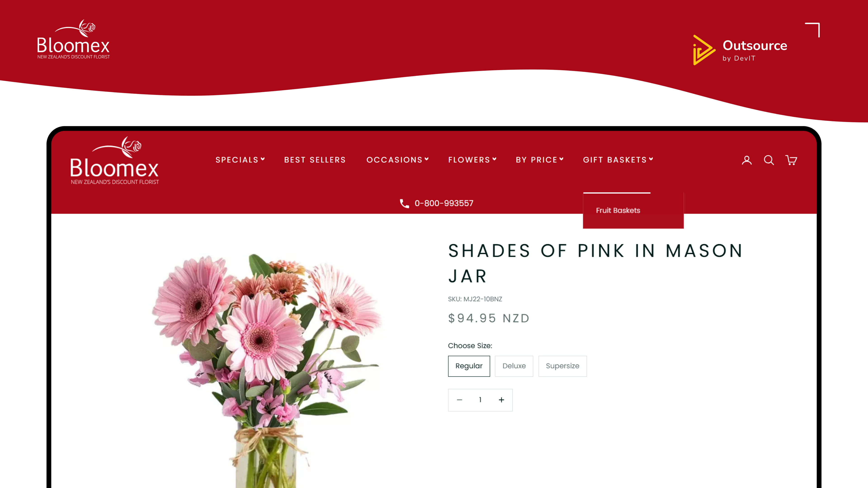Viewport: 868px width, 488px height.
Task: Click the quantity number field
Action: (x=480, y=400)
